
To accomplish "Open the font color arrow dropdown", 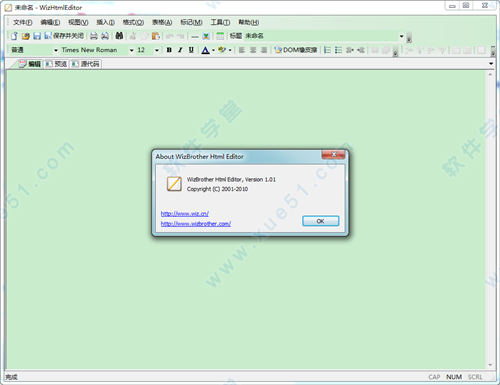I will click(213, 50).
